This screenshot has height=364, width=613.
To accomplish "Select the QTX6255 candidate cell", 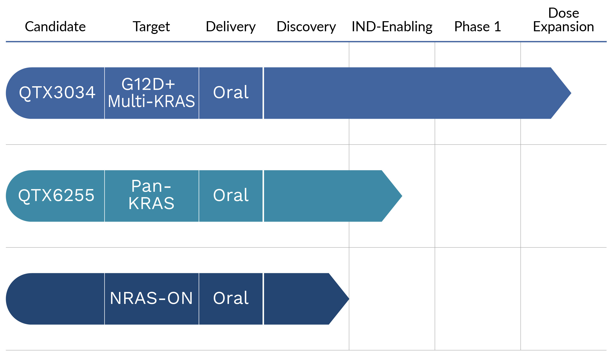I will 56,196.
